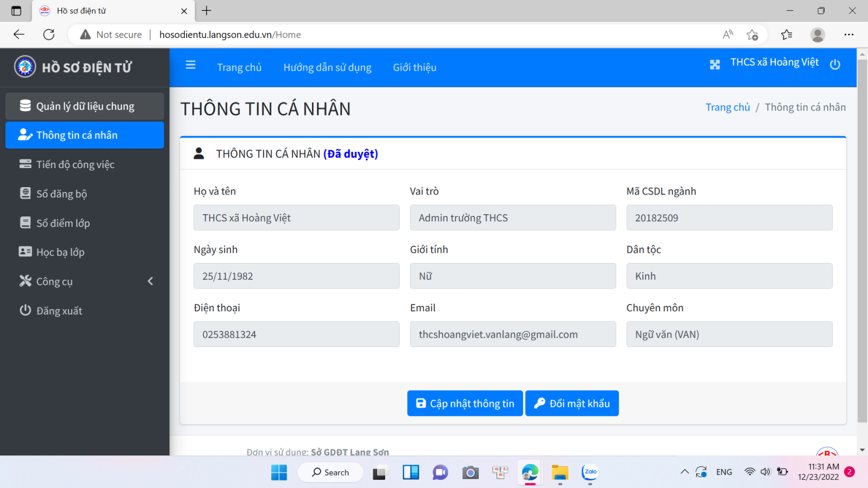The width and height of the screenshot is (868, 488).
Task: Click the Wi-Fi icon in the system tray
Action: pyautogui.click(x=750, y=472)
